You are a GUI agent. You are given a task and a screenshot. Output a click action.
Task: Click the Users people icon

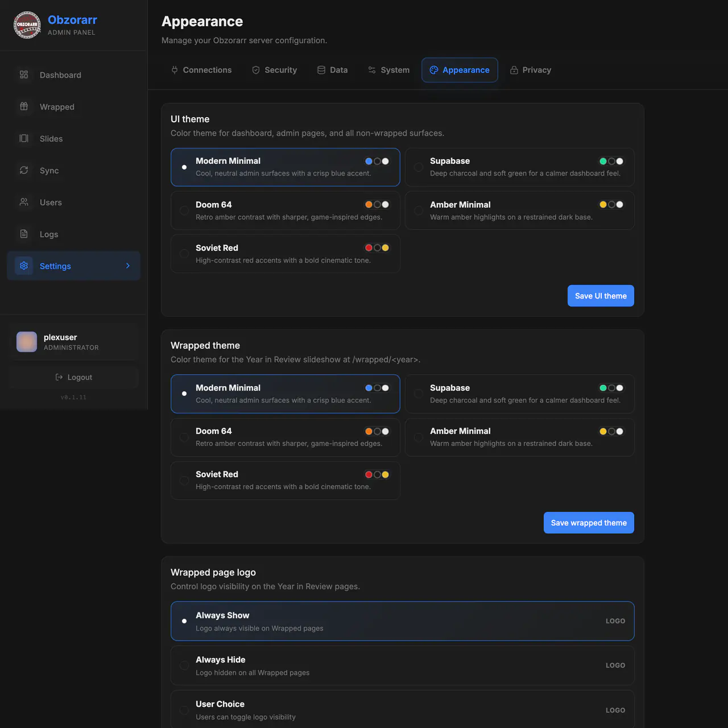click(x=24, y=202)
